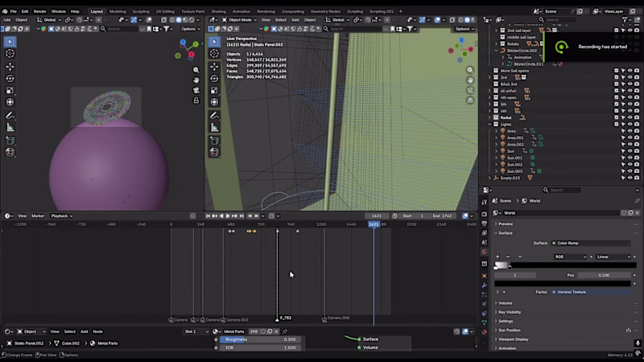Select the Measure tool in left toolbar
The height and width of the screenshot is (362, 644).
pos(10,128)
